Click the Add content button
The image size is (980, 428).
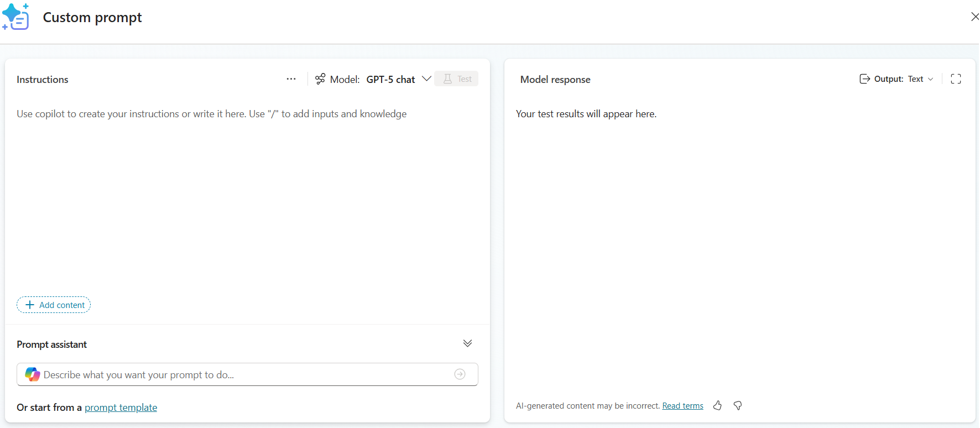[x=54, y=305]
